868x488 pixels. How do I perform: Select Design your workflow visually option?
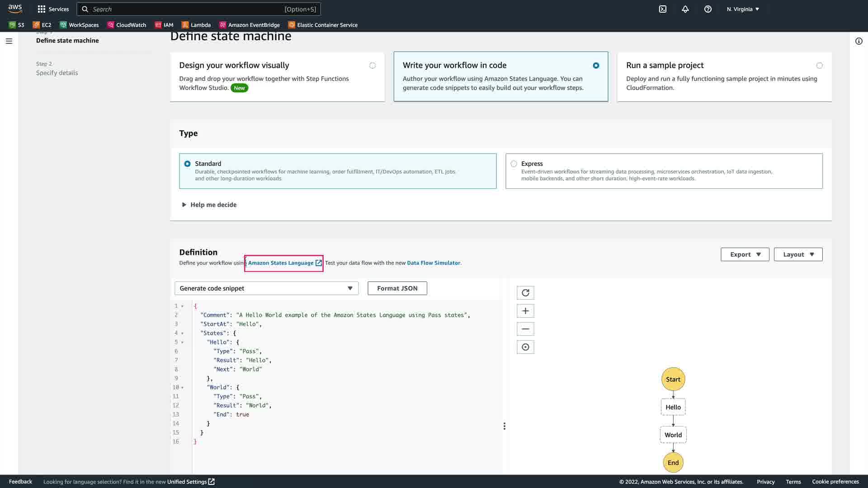pyautogui.click(x=372, y=66)
